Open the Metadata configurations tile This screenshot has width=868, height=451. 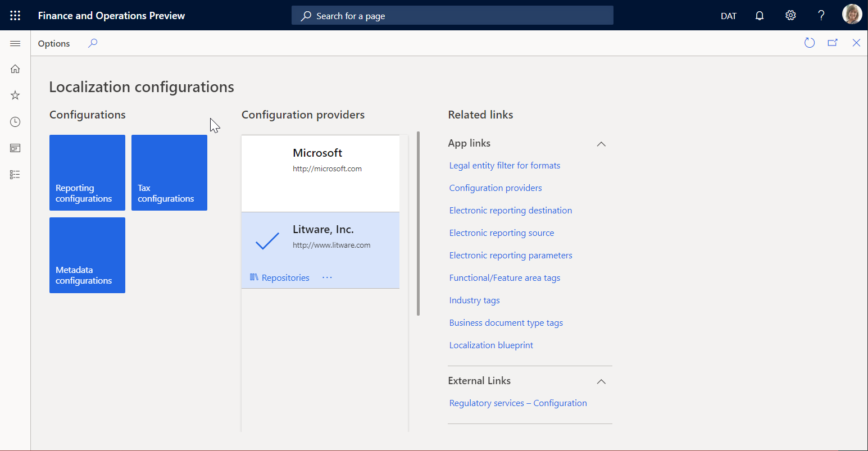click(x=87, y=255)
